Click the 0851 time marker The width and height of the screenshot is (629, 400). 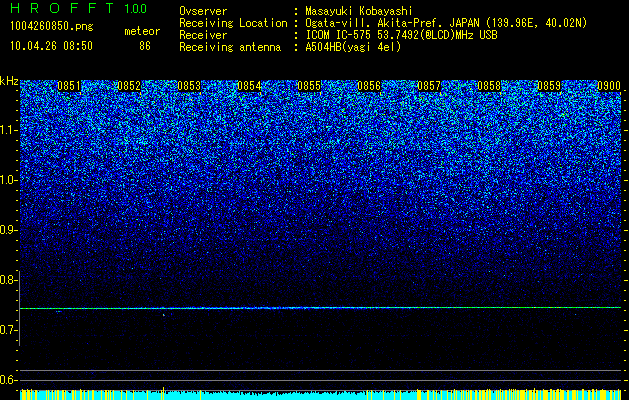[x=69, y=86]
